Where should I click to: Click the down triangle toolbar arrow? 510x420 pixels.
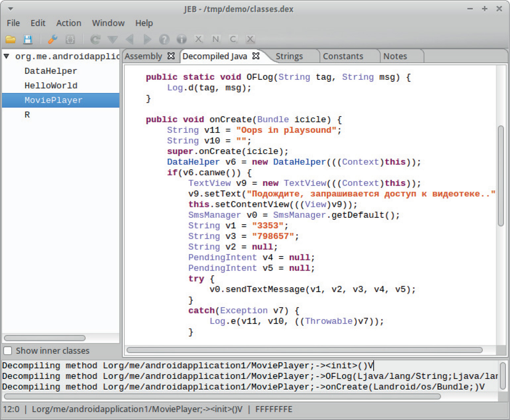113,39
